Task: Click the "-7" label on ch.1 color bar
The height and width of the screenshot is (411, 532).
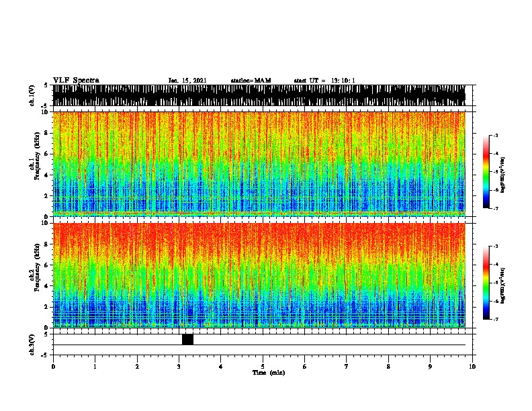Action: [x=496, y=208]
